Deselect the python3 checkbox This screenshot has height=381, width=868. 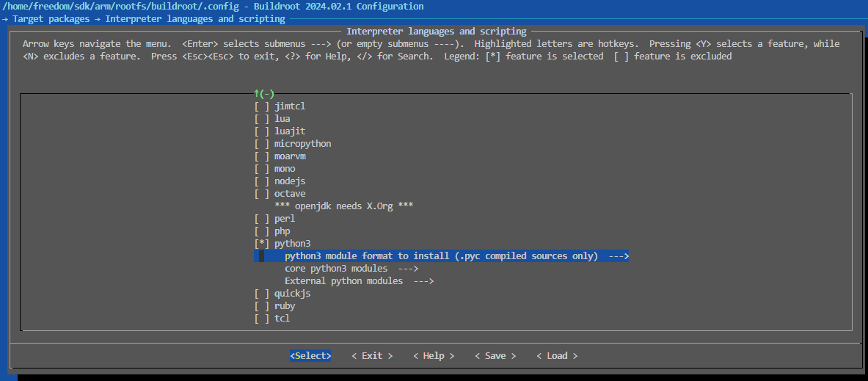pos(262,243)
